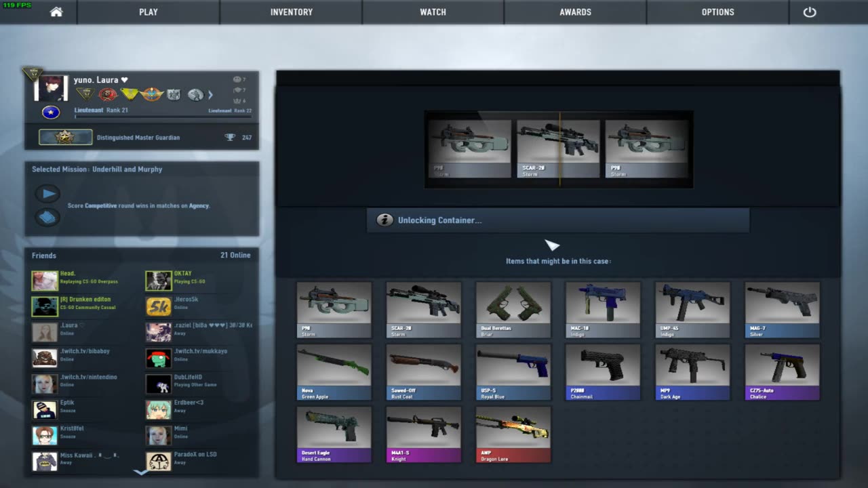Click the power quit icon
868x488 pixels.
(x=810, y=12)
